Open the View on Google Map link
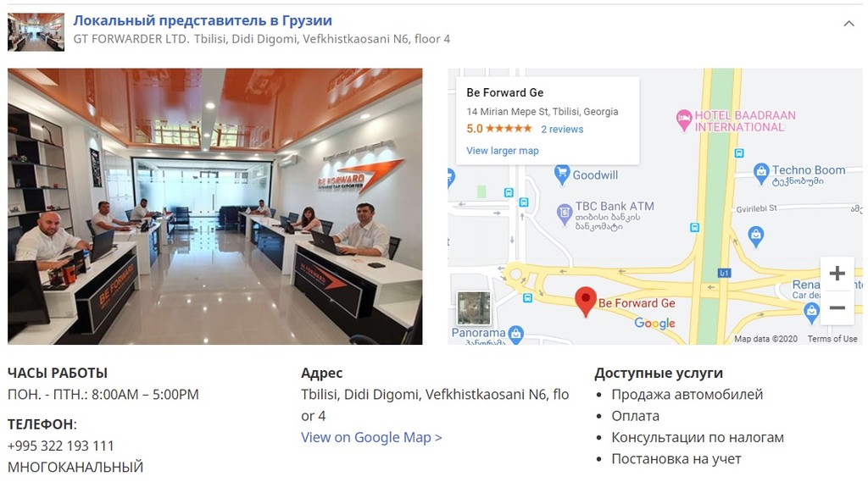868x482 pixels. 371,437
